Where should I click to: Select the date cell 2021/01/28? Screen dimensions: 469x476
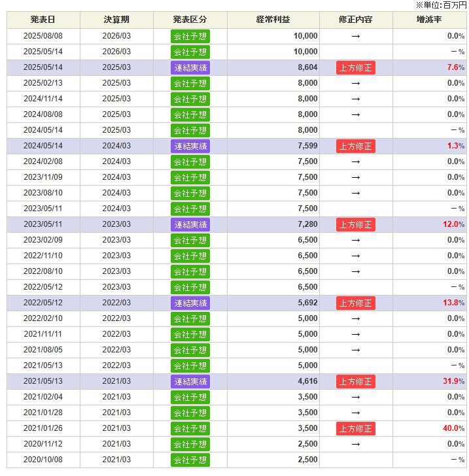click(x=43, y=413)
